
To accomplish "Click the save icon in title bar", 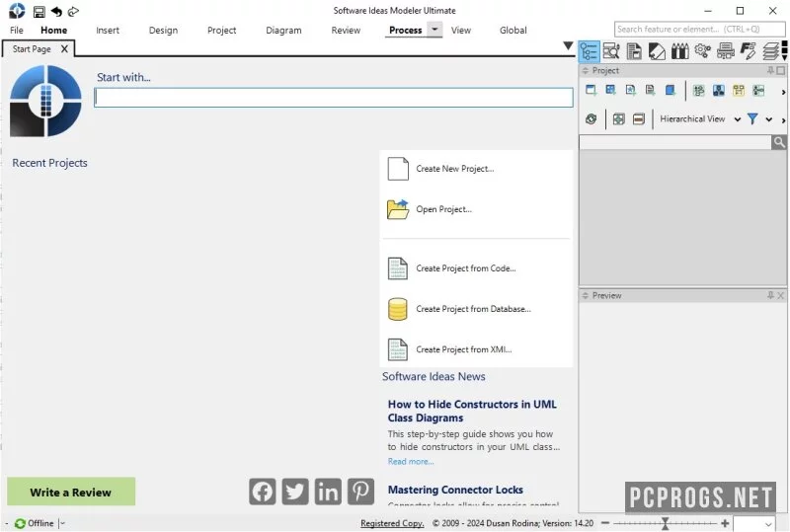I will 39,12.
